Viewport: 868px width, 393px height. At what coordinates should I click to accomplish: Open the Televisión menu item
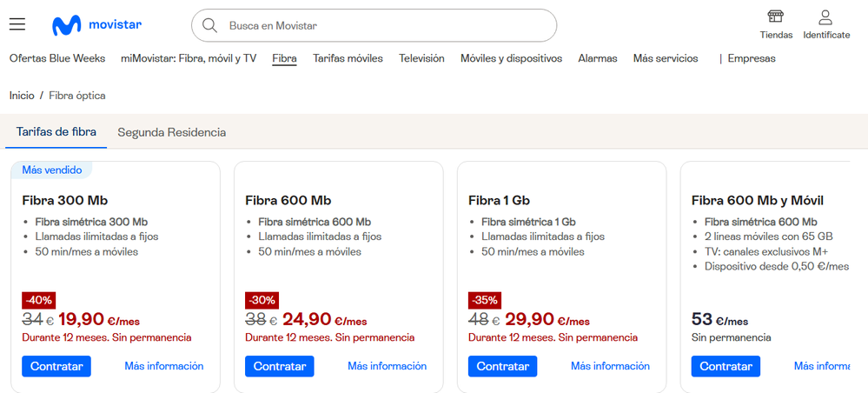[421, 58]
